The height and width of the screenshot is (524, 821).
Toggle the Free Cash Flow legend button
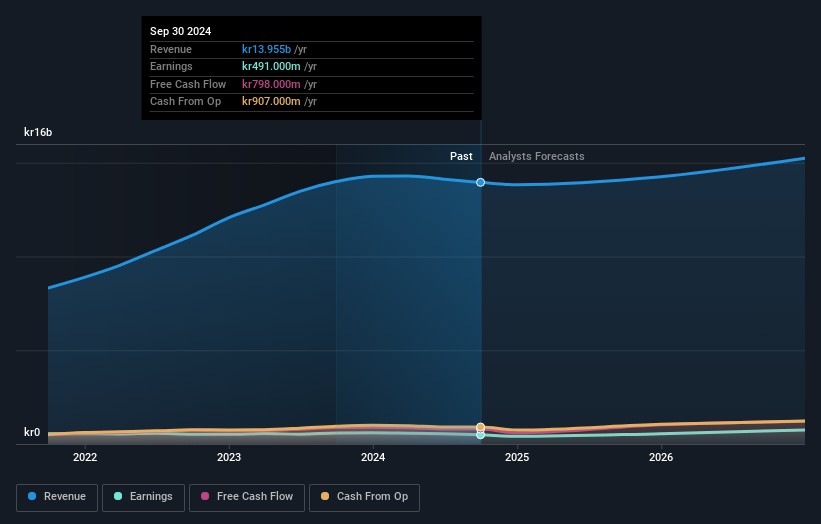tap(247, 497)
